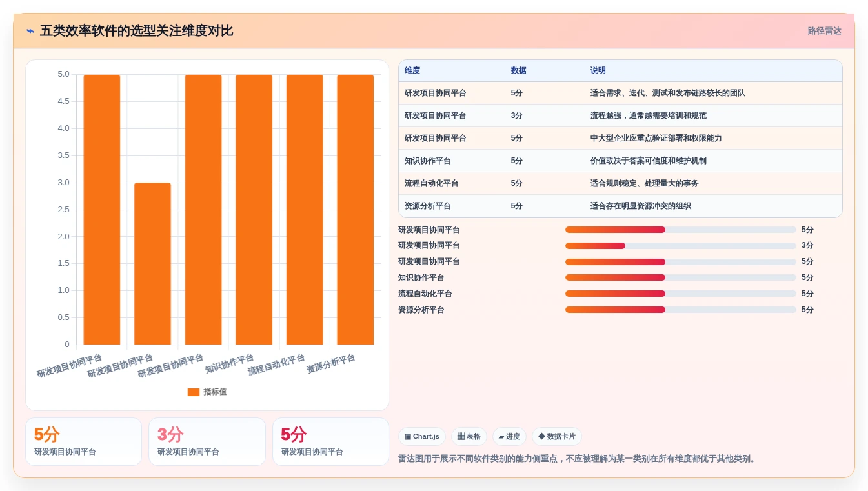868x491 pixels.
Task: Click the 知识协作平台 x-axis label in the chart
Action: point(230,363)
